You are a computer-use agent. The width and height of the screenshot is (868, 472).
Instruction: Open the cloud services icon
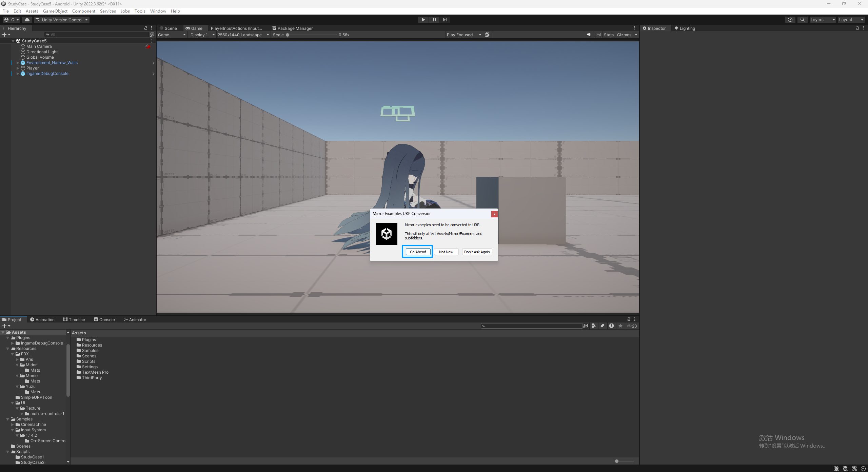click(27, 20)
